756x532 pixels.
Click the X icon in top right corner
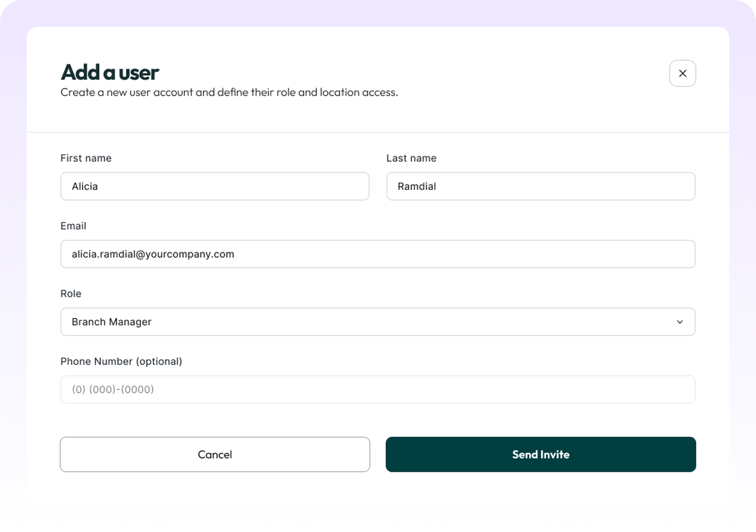(682, 73)
